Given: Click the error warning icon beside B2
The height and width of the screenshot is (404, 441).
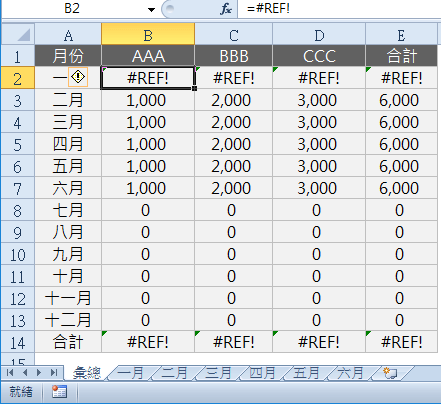Looking at the screenshot, I should [x=78, y=77].
